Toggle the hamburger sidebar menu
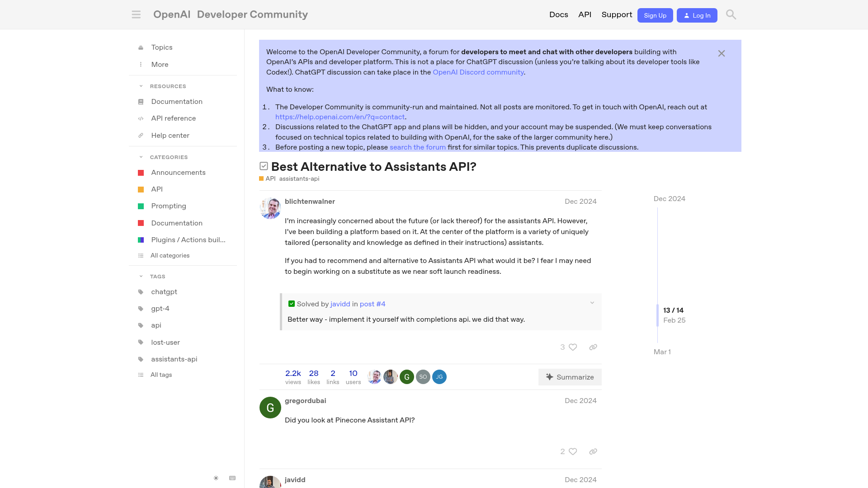 pyautogui.click(x=136, y=14)
